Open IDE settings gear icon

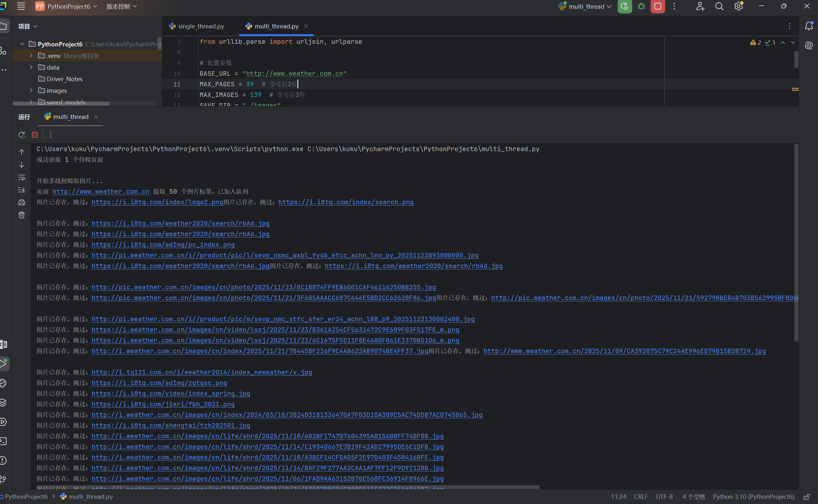click(739, 6)
